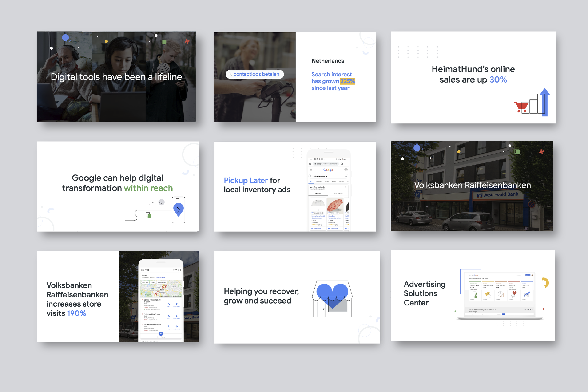The image size is (588, 392).
Task: Click the account avatar icon in the Google mockup
Action: pyautogui.click(x=346, y=170)
